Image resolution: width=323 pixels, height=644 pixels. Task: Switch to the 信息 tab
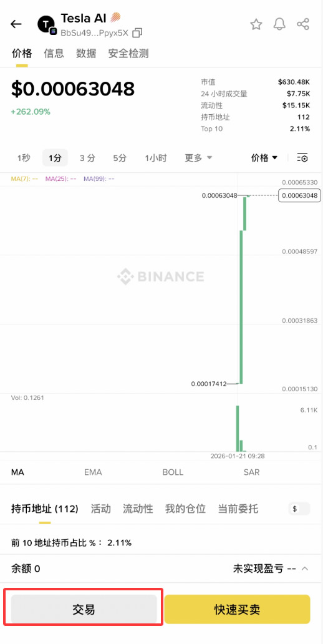pos(54,54)
